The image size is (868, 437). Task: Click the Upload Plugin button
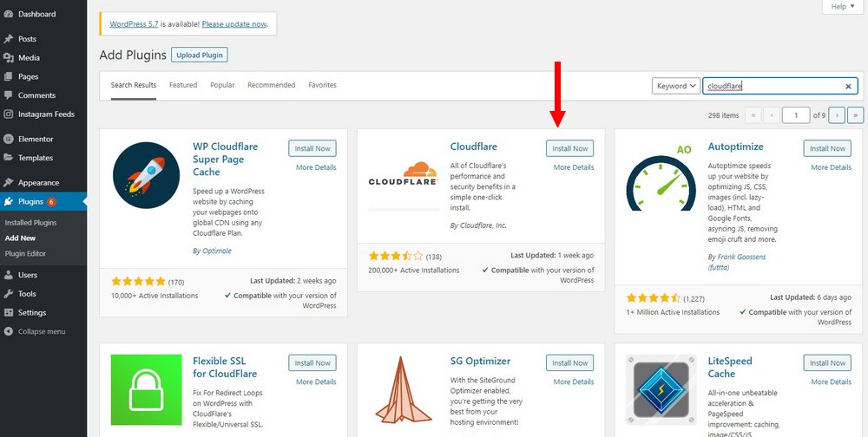tap(200, 55)
